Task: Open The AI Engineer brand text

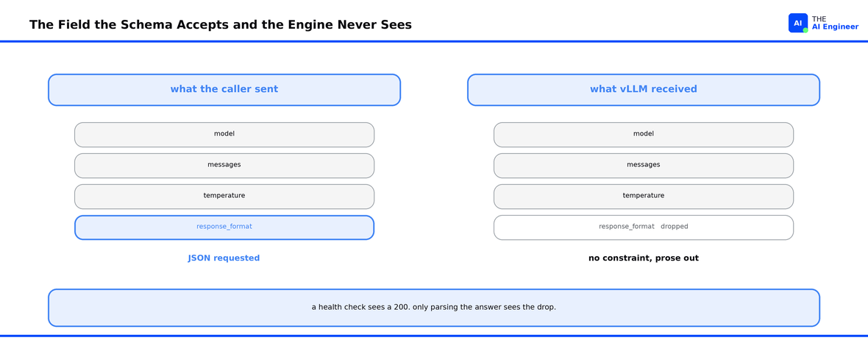Action: point(836,23)
